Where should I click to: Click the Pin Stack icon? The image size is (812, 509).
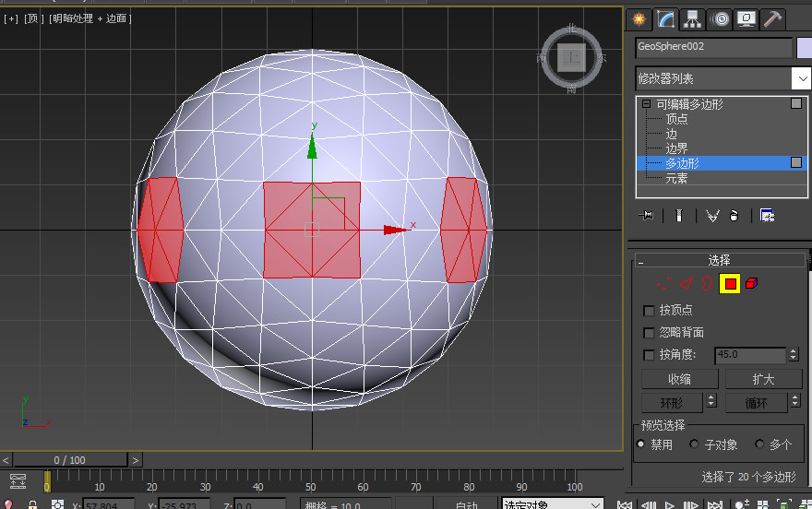coord(647,215)
